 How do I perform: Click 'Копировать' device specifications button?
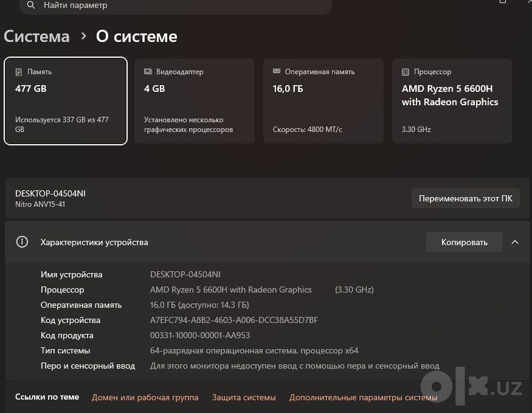coord(465,242)
